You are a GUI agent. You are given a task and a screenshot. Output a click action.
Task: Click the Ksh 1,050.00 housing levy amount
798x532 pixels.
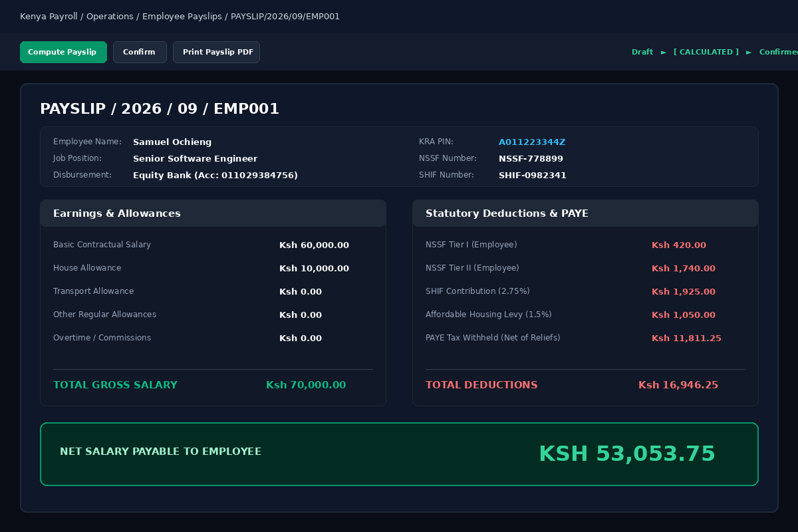(684, 315)
